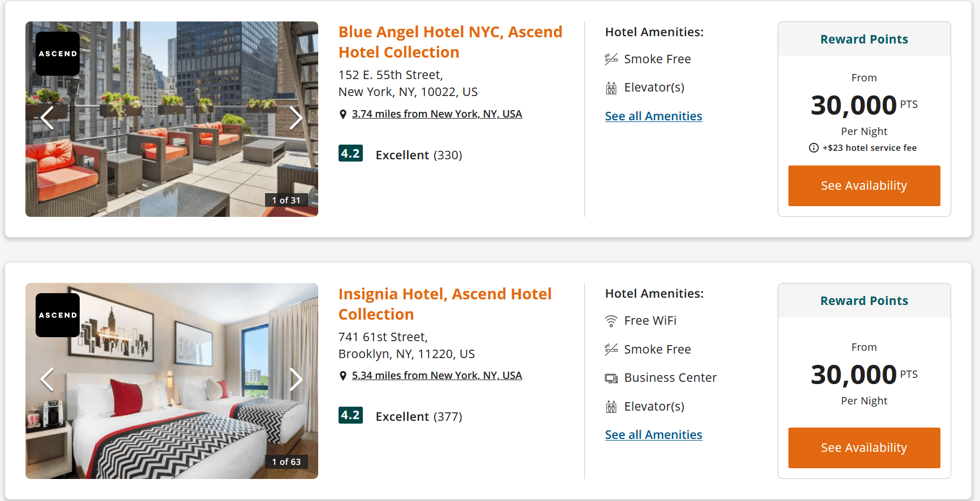Click the Ascend logo on Insignia photo

(x=58, y=315)
